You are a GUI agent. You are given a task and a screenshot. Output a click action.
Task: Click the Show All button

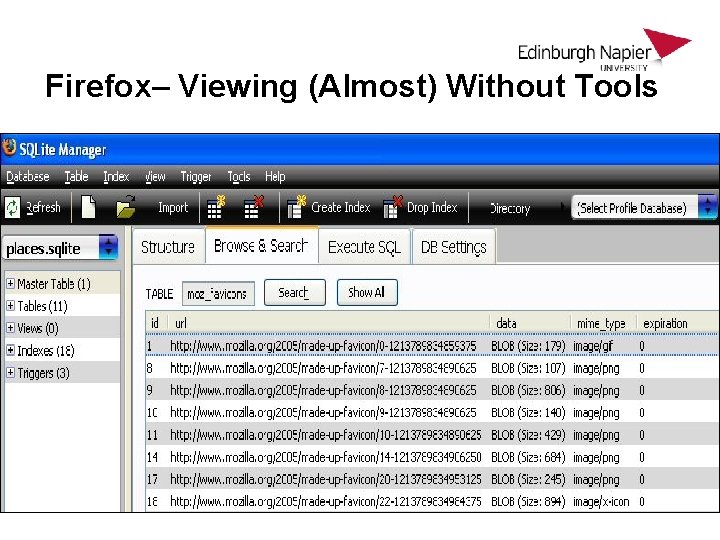tap(367, 292)
